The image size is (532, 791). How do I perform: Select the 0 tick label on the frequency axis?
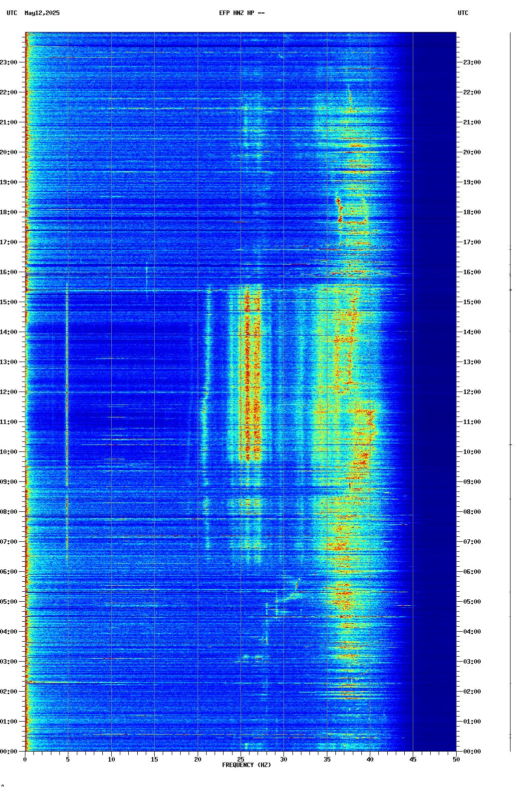coord(25,760)
